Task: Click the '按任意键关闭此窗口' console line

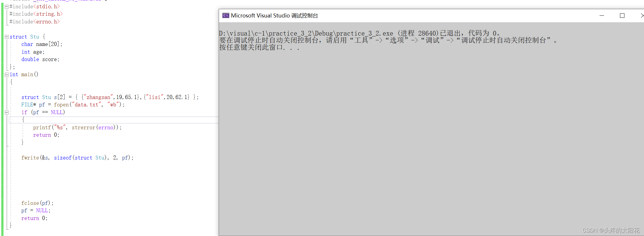Action: [259, 47]
